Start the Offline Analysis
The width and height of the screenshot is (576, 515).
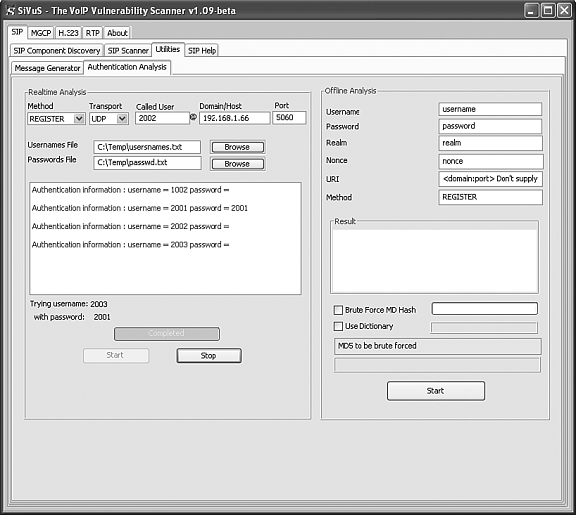click(x=436, y=390)
